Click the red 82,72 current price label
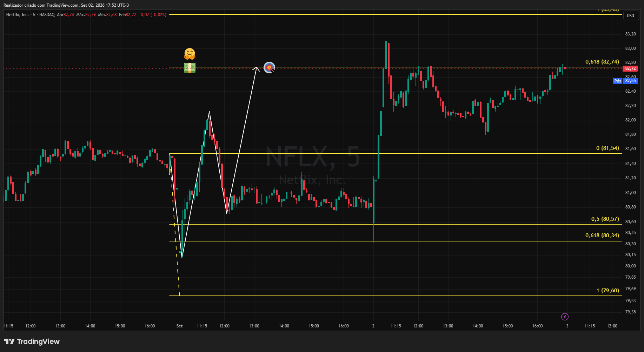The width and height of the screenshot is (644, 352). pos(630,68)
